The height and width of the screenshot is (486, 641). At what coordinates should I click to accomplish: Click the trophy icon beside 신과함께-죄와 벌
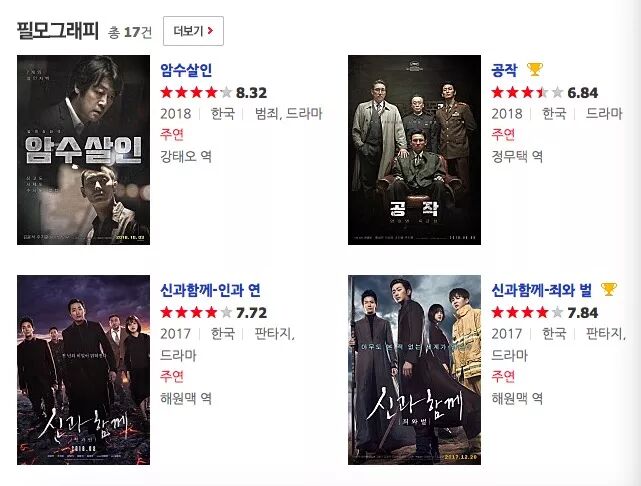click(609, 289)
